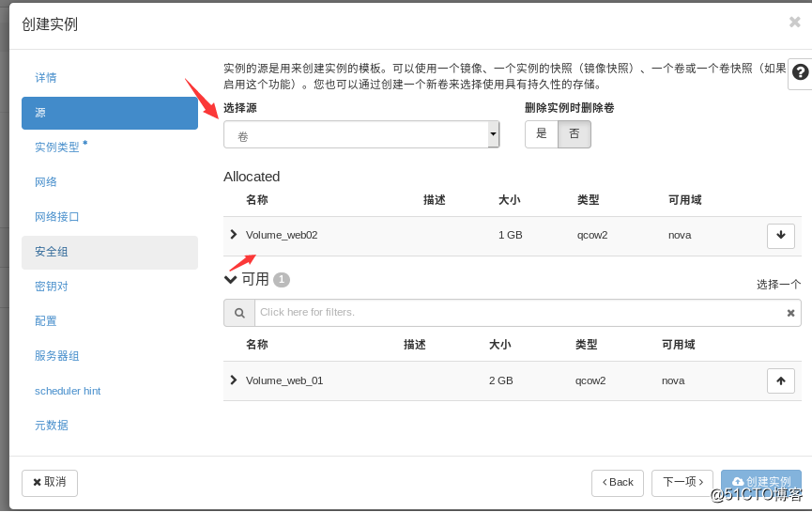Open the 服务器组 step
The width and height of the screenshot is (812, 512).
click(x=57, y=356)
